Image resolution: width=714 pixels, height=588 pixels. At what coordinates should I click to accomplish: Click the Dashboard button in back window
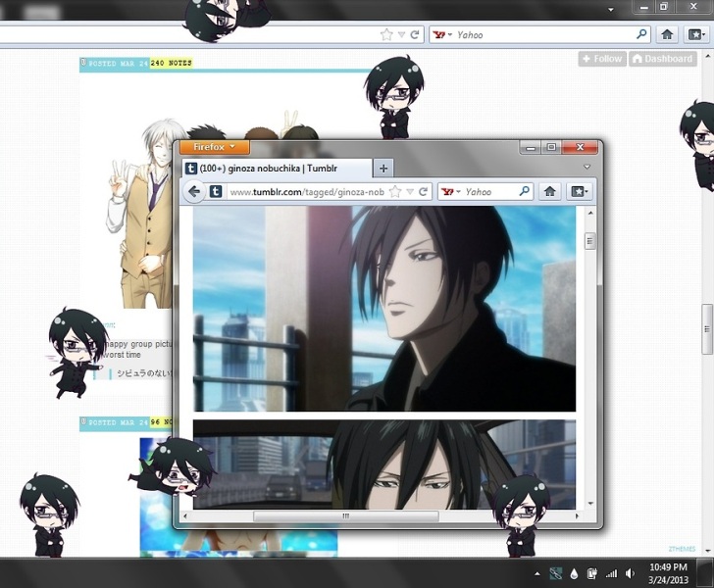point(663,59)
